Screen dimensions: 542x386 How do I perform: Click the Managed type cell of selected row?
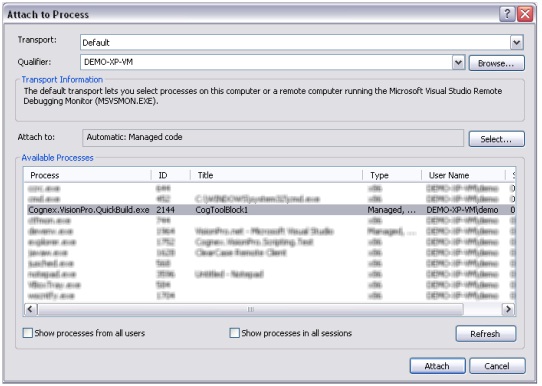[x=392, y=210]
